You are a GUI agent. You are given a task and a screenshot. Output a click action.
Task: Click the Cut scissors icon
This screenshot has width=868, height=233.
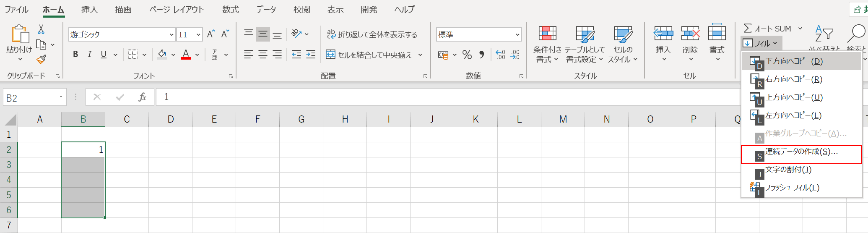(x=41, y=29)
